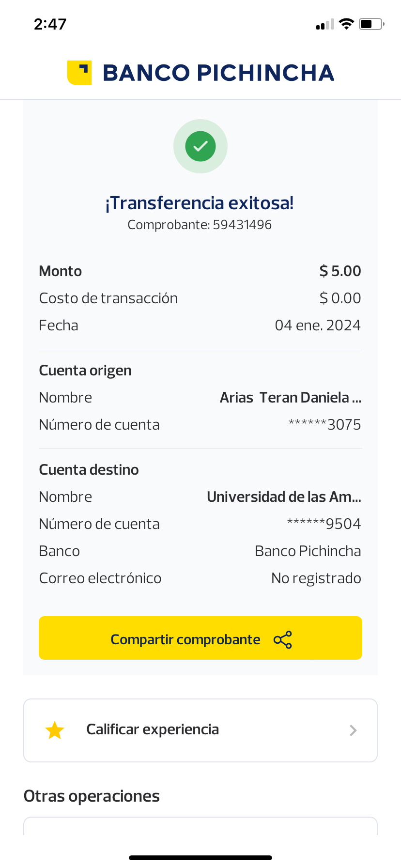Tap the truncated Universidad de las Am... name
The image size is (401, 868).
(284, 497)
